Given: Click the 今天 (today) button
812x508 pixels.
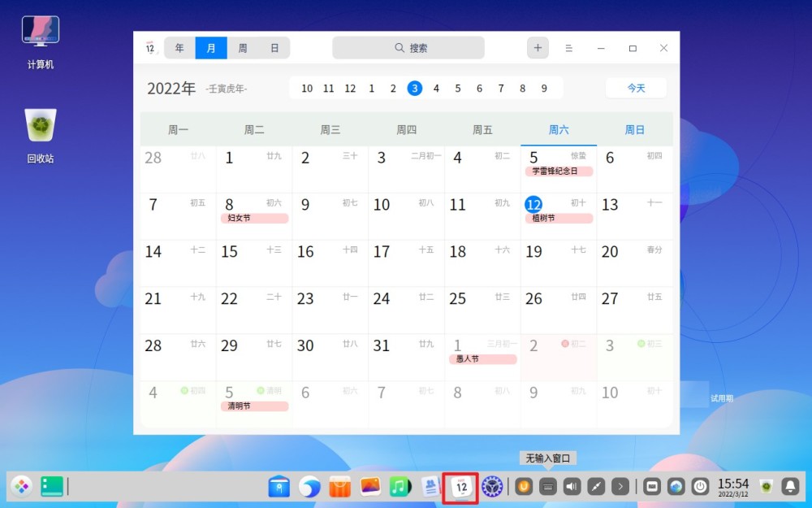Looking at the screenshot, I should [x=636, y=88].
